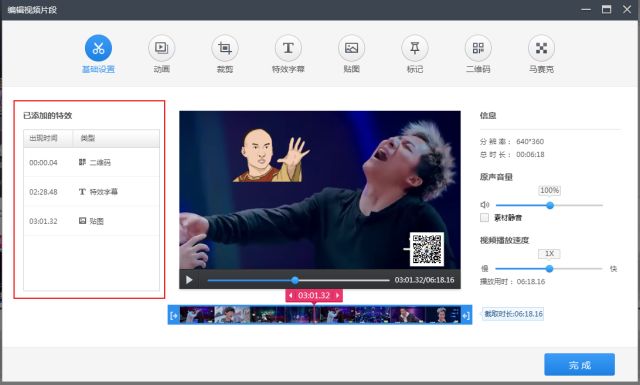Maximize the 编辑视频片段 window
The height and width of the screenshot is (385, 640).
click(607, 9)
